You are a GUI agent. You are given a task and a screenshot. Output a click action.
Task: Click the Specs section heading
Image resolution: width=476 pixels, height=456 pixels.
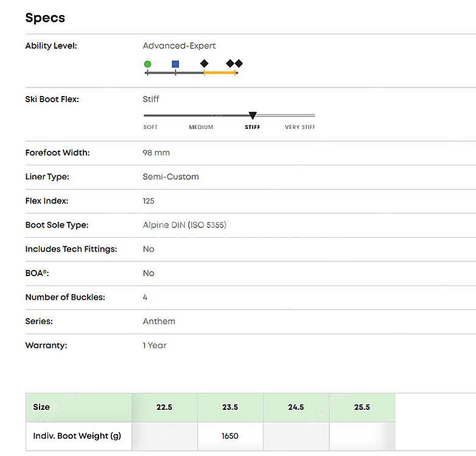pos(45,18)
